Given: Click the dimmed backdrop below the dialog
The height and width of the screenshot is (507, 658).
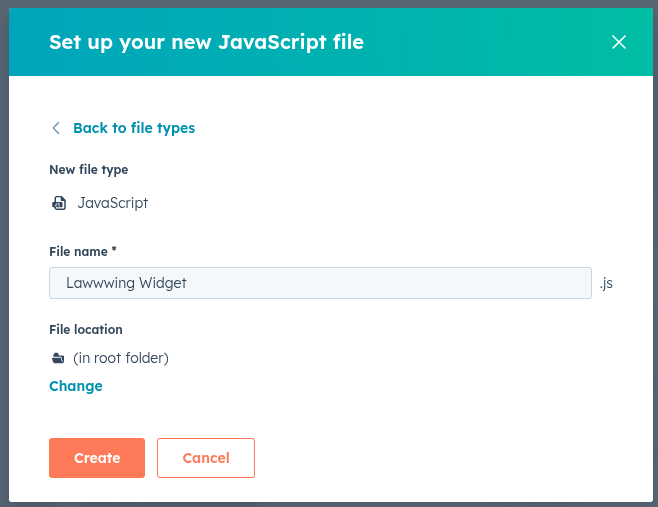Looking at the screenshot, I should [329, 504].
